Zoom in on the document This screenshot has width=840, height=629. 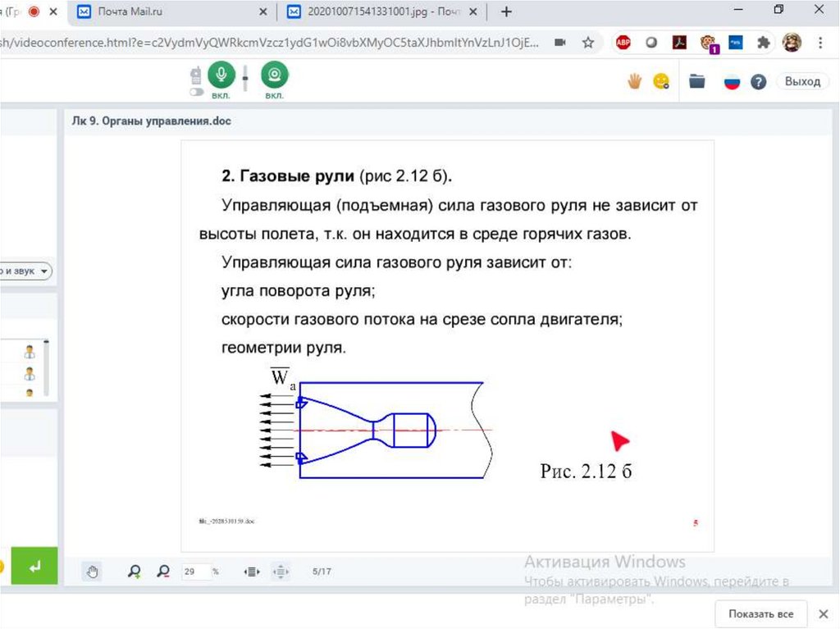click(135, 572)
